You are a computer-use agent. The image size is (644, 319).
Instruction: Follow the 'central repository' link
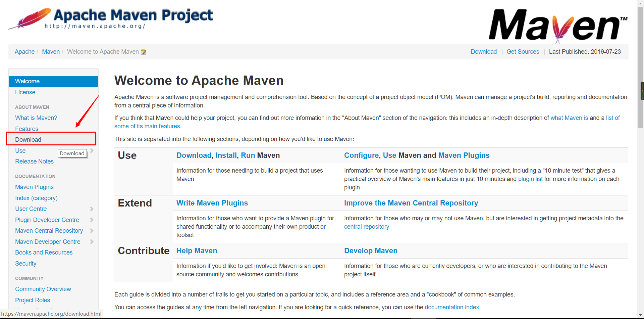point(367,227)
